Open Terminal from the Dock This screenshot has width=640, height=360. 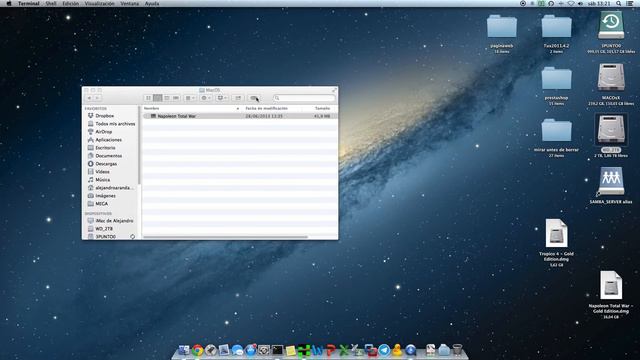277,350
